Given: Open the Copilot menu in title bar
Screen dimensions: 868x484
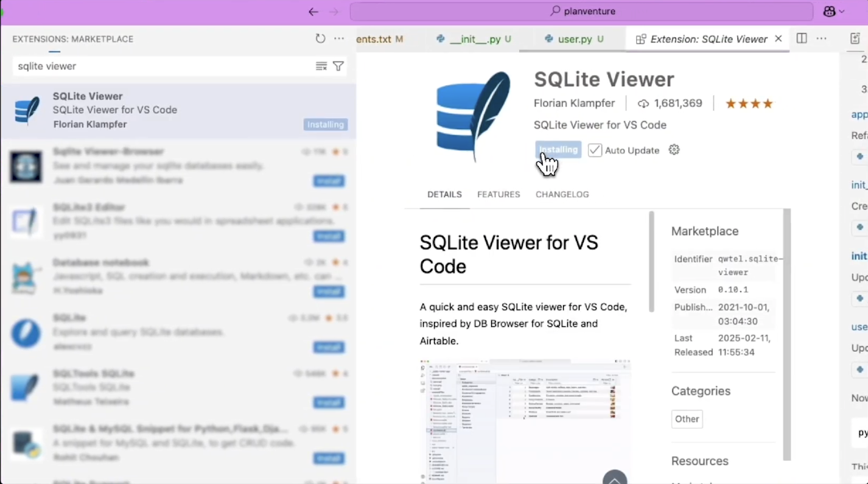Looking at the screenshot, I should tap(833, 12).
